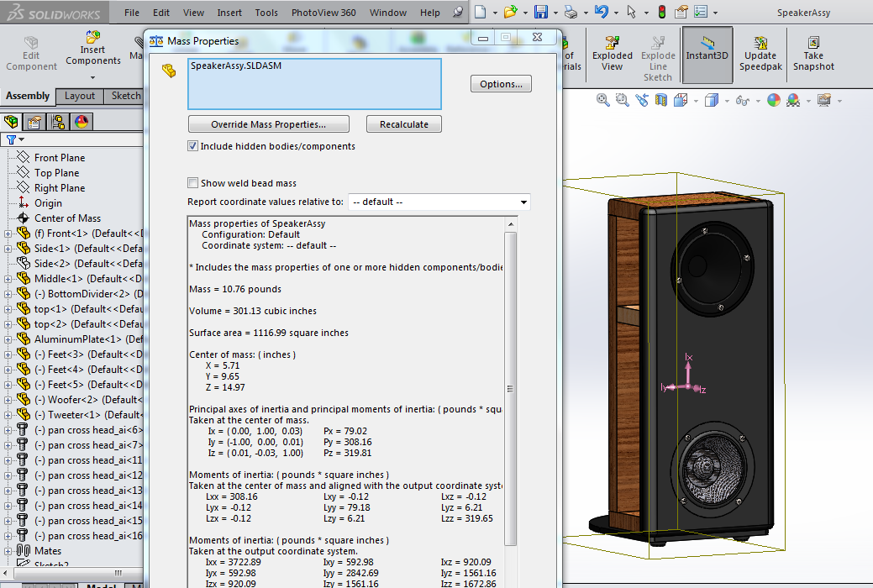This screenshot has width=873, height=588.
Task: Open the DisplayManager appearance tab
Action: [x=82, y=122]
